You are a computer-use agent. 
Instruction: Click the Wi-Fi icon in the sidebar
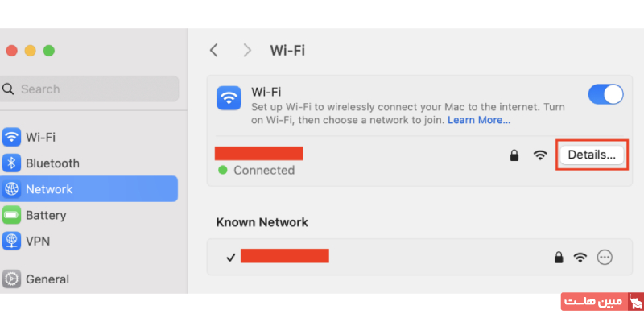pos(12,138)
